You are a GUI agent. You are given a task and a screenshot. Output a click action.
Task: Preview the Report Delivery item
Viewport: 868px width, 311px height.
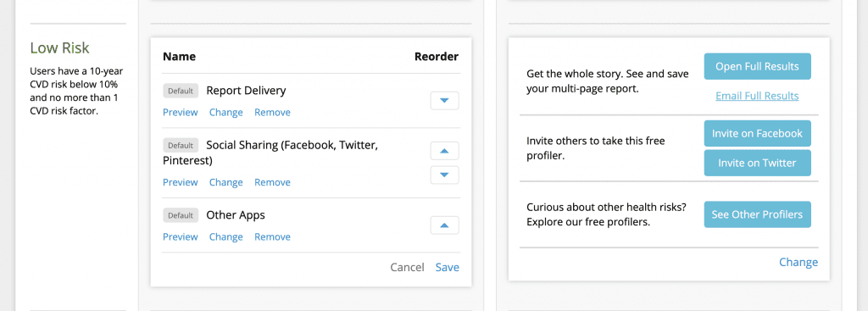[180, 113]
